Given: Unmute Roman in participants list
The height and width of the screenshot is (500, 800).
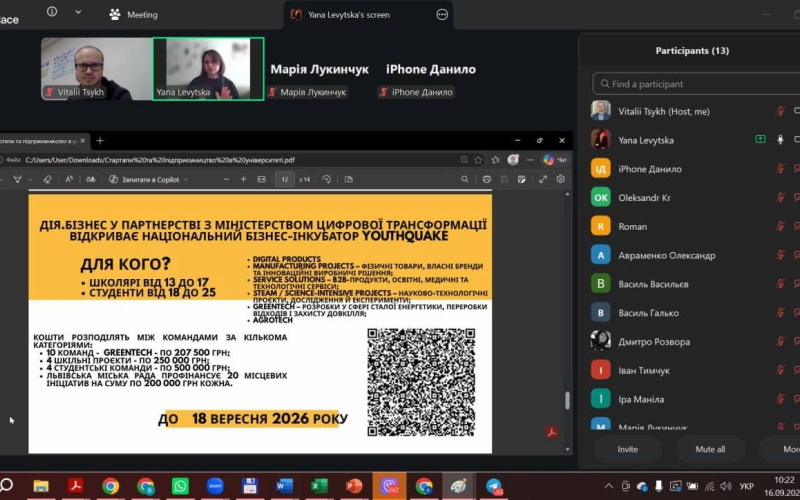Looking at the screenshot, I should 780,227.
